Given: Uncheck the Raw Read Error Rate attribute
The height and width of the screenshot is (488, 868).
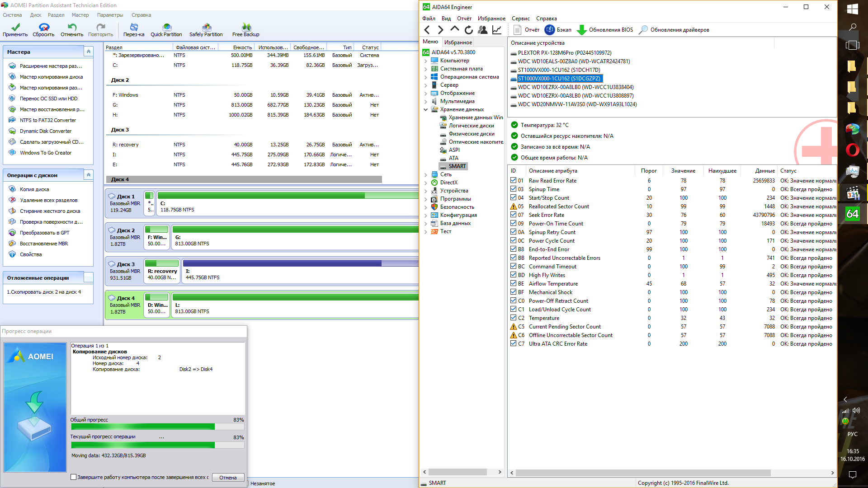Looking at the screenshot, I should pyautogui.click(x=514, y=180).
